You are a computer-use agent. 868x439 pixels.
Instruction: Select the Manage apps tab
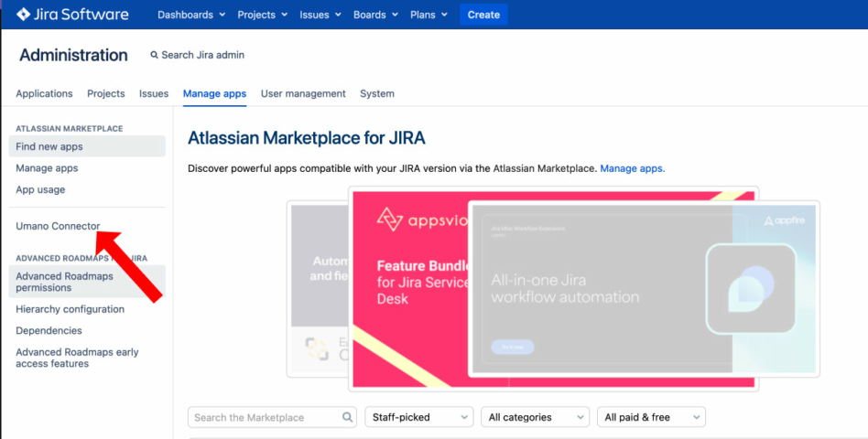tap(215, 93)
